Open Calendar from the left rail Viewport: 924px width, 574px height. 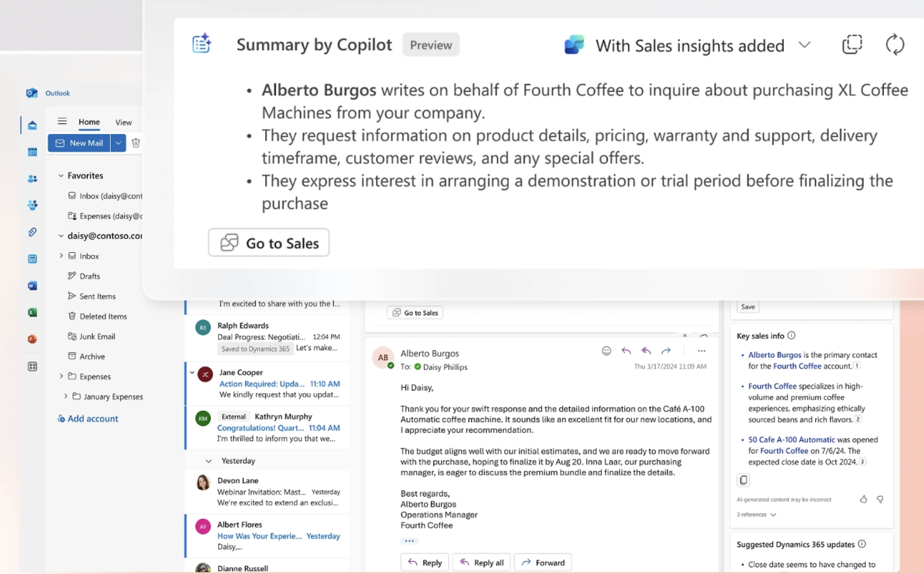(32, 152)
